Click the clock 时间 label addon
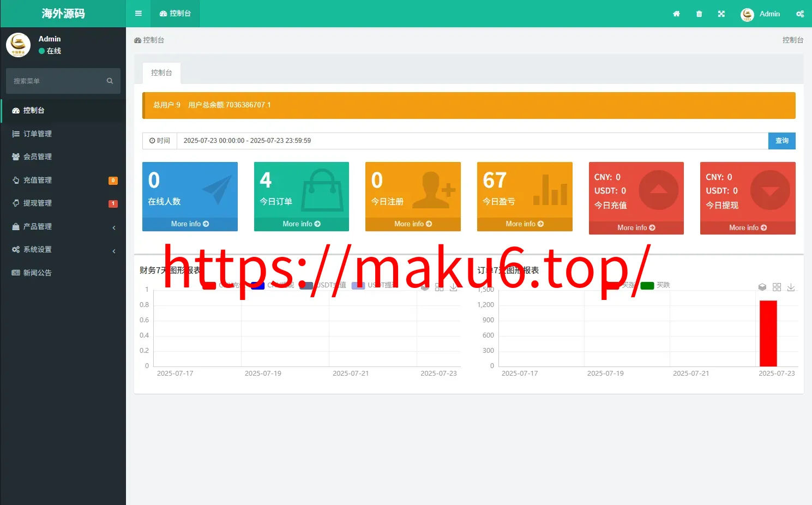 pyautogui.click(x=160, y=141)
